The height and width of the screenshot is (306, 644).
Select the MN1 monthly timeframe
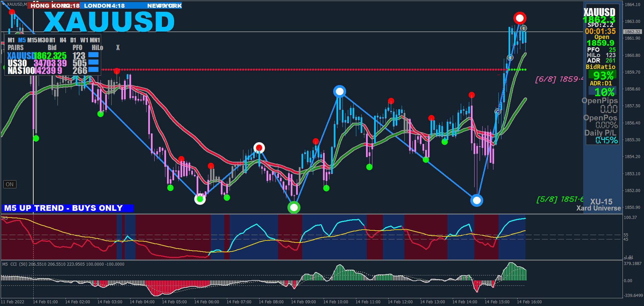tap(95, 40)
